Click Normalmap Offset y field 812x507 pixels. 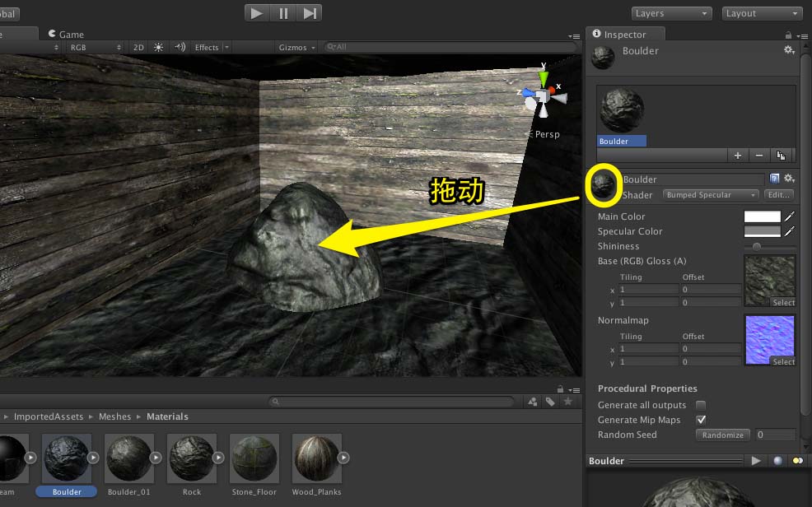711,362
